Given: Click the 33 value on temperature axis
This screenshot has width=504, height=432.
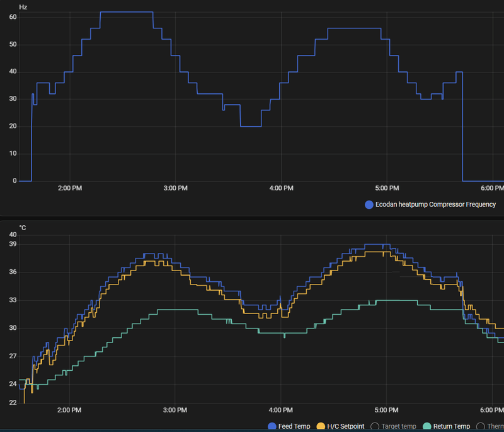Looking at the screenshot, I should coord(13,300).
